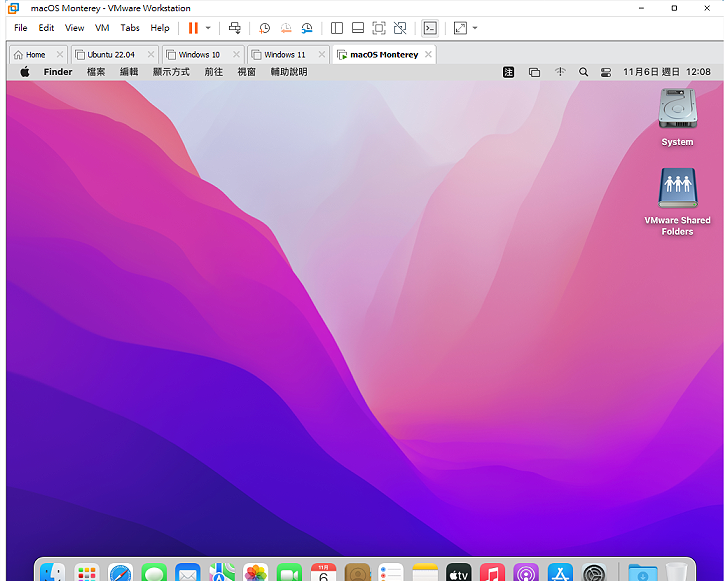Toggle the console view button
Image resolution: width=724 pixels, height=581 pixels.
tap(430, 28)
